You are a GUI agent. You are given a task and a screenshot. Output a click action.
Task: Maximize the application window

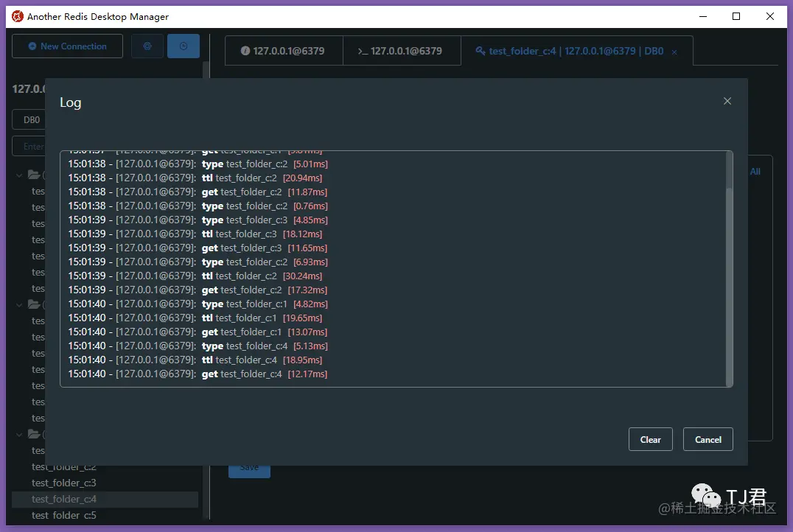pyautogui.click(x=736, y=16)
